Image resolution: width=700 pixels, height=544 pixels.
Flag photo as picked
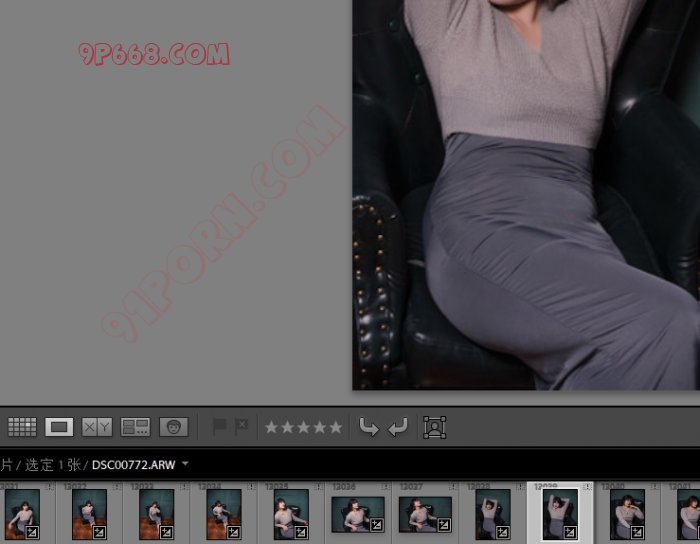click(219, 427)
